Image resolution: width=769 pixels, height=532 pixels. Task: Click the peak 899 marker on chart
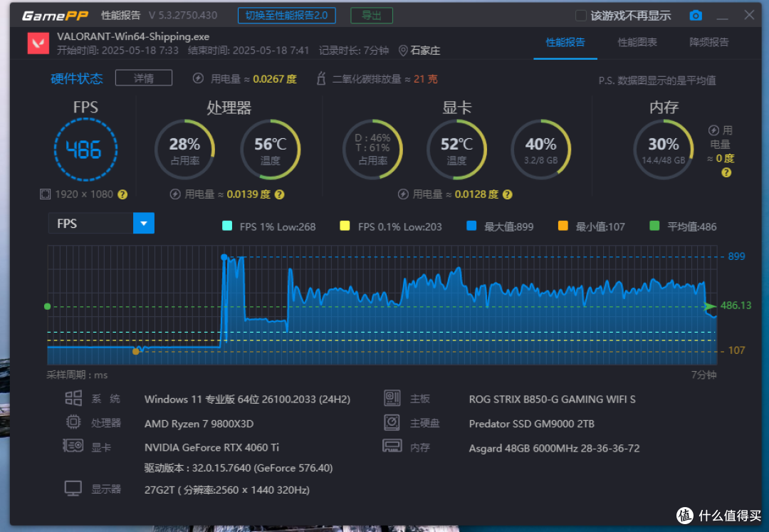point(224,257)
